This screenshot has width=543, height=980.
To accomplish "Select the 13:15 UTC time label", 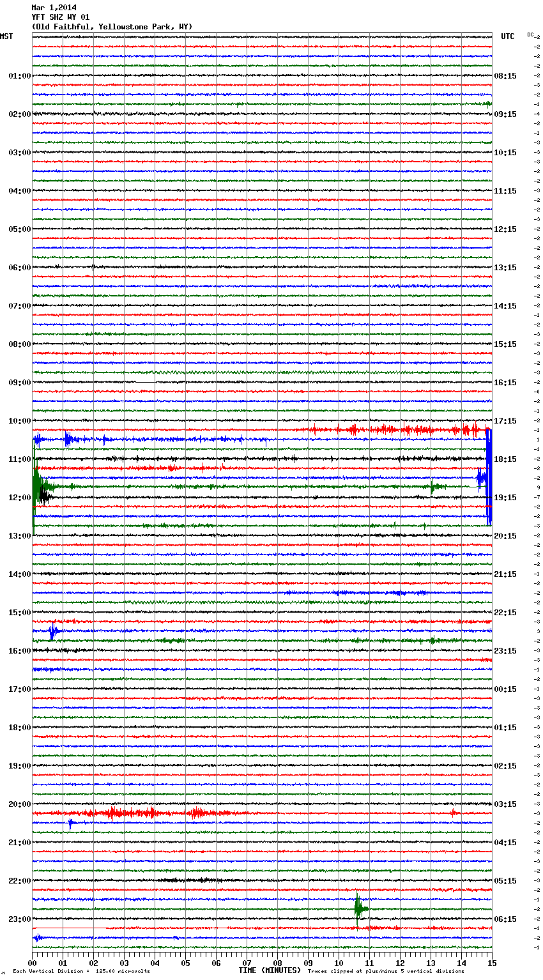I will tap(505, 268).
